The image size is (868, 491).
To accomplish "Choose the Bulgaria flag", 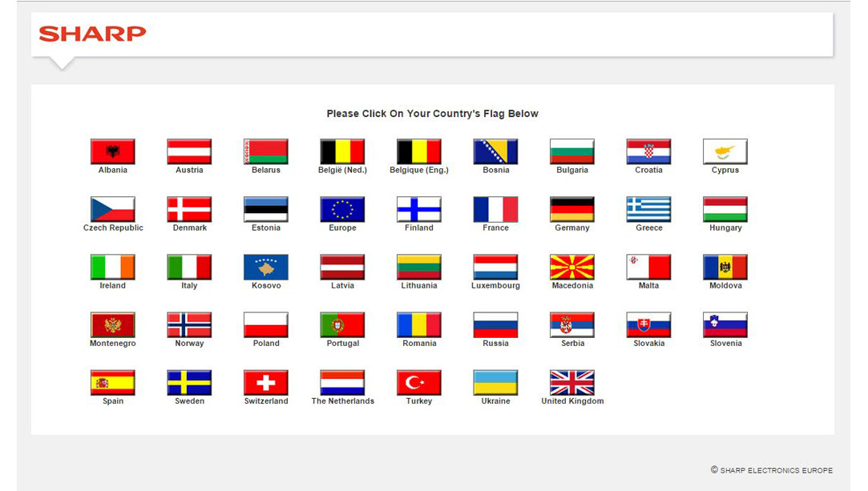I will coord(571,151).
